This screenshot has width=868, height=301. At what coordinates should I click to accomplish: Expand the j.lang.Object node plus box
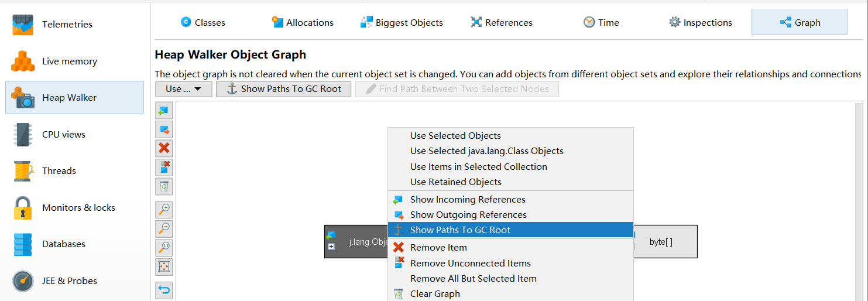(331, 247)
